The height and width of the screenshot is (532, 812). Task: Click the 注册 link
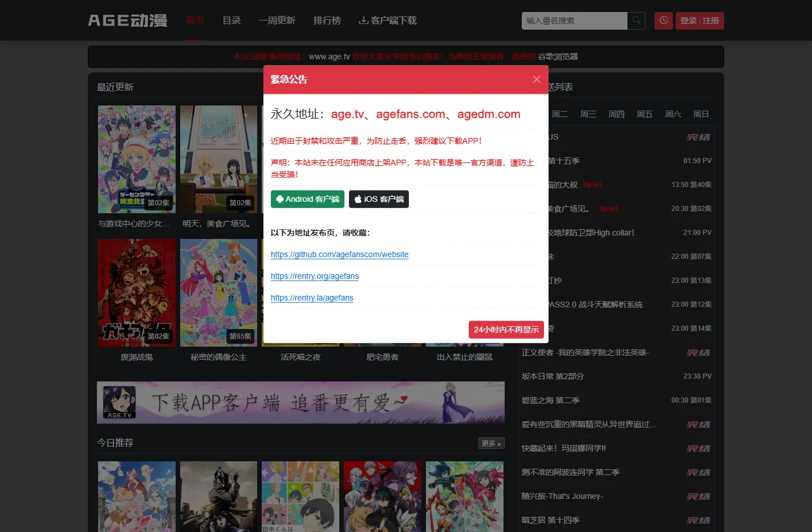pyautogui.click(x=710, y=21)
